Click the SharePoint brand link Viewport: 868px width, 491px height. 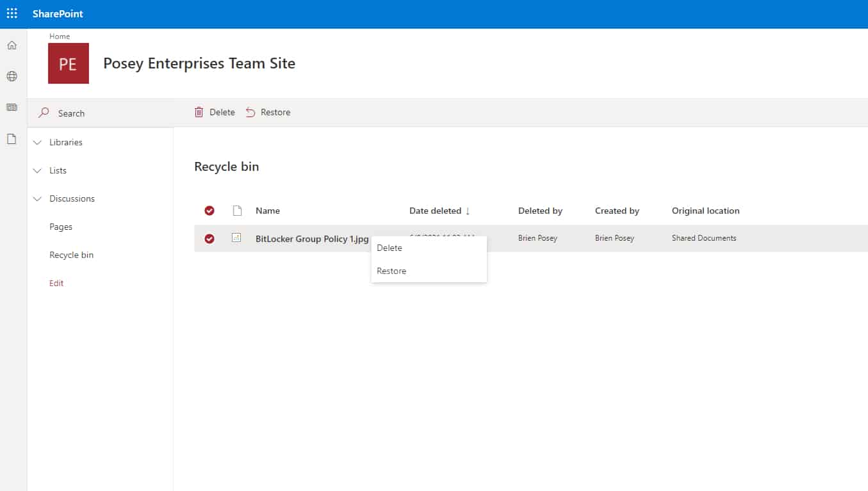pyautogui.click(x=58, y=13)
